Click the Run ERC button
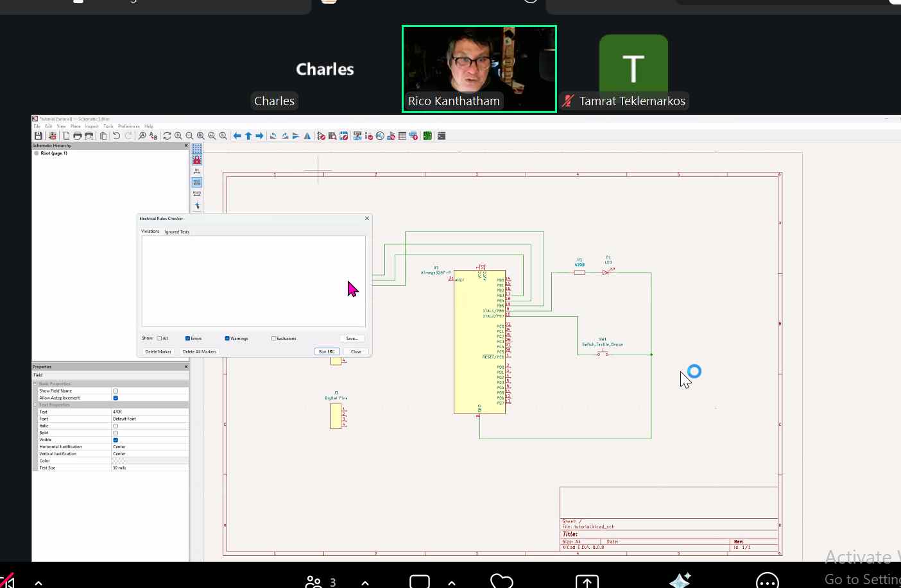Viewport: 901px width, 588px height. [327, 351]
